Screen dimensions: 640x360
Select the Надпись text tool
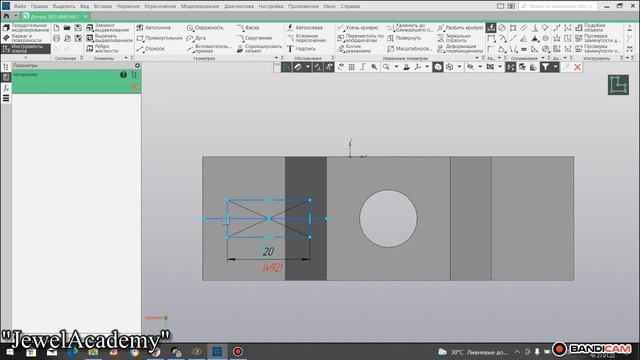coord(301,49)
